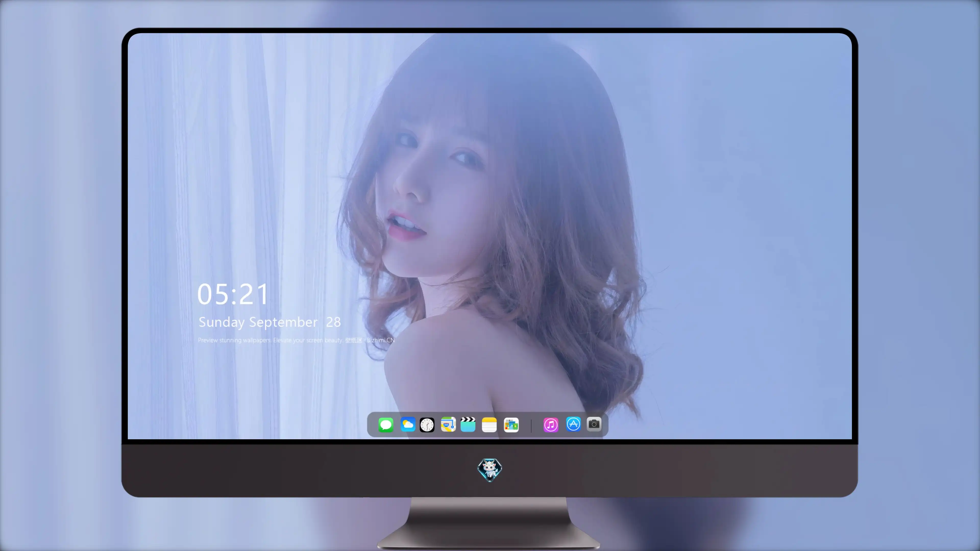Open the Videos clapperboard icon
This screenshot has width=980, height=551.
(468, 424)
